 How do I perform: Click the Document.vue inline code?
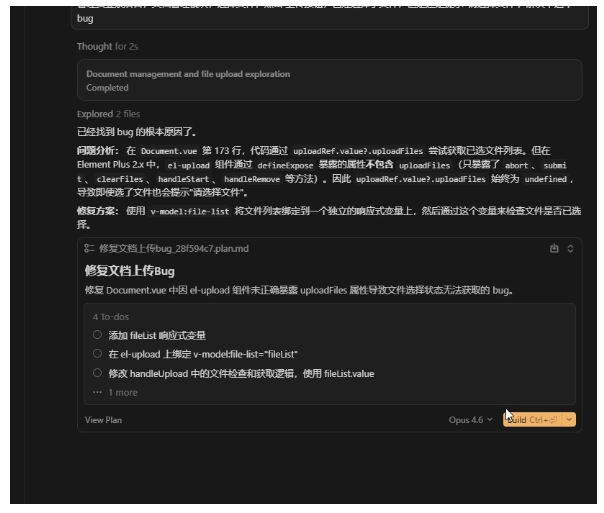coord(169,151)
